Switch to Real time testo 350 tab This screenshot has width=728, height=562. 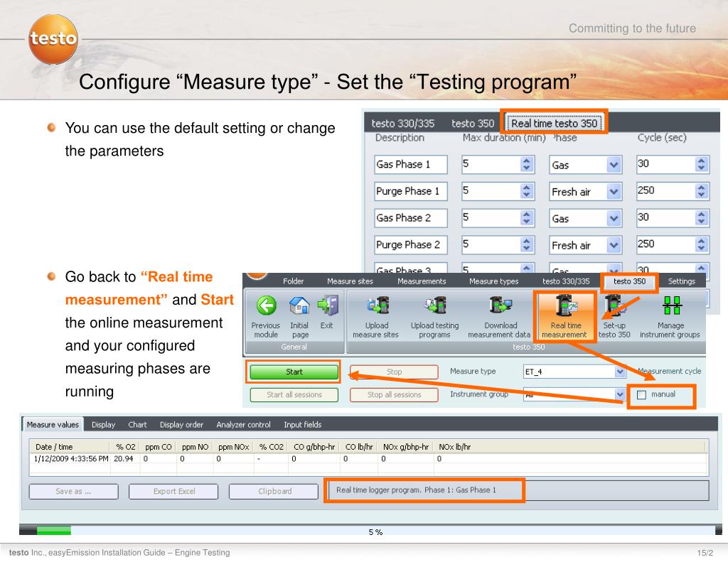click(x=554, y=124)
